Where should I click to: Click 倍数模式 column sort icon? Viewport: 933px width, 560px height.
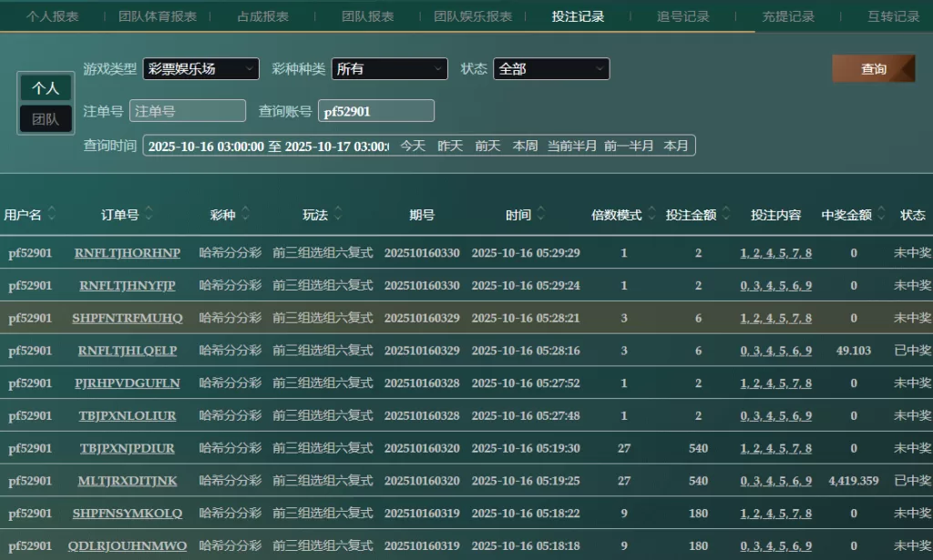[x=651, y=215]
